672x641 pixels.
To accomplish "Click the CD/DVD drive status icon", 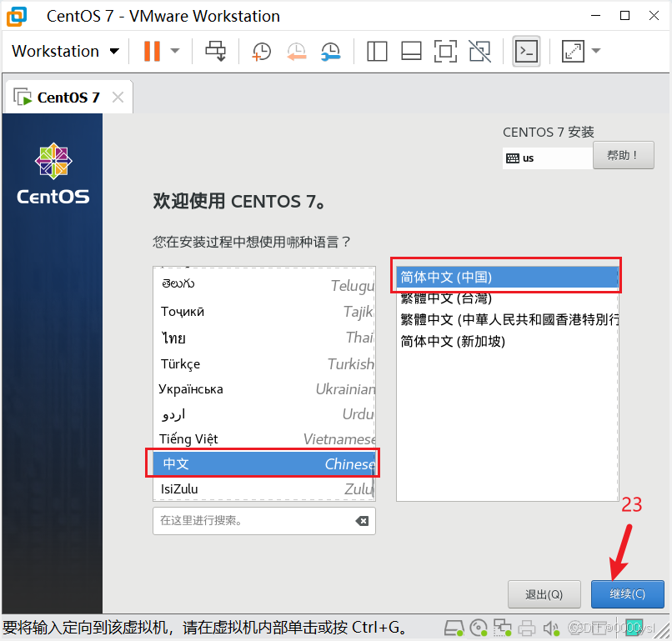I will pos(479,628).
